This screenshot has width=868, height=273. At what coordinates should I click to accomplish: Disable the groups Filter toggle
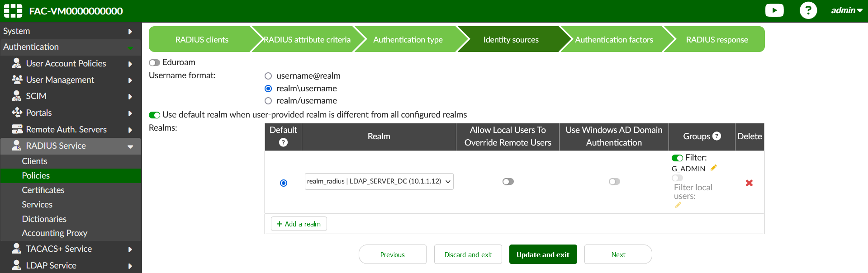coord(677,158)
